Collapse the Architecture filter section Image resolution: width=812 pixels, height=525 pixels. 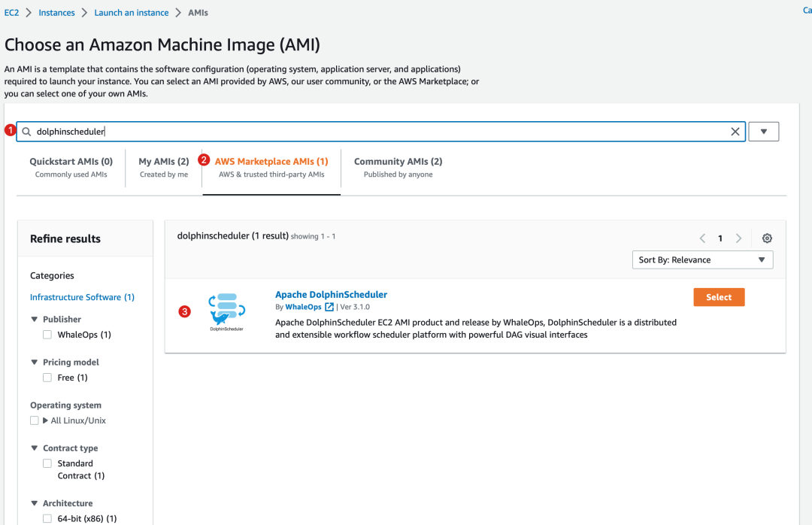pos(34,503)
